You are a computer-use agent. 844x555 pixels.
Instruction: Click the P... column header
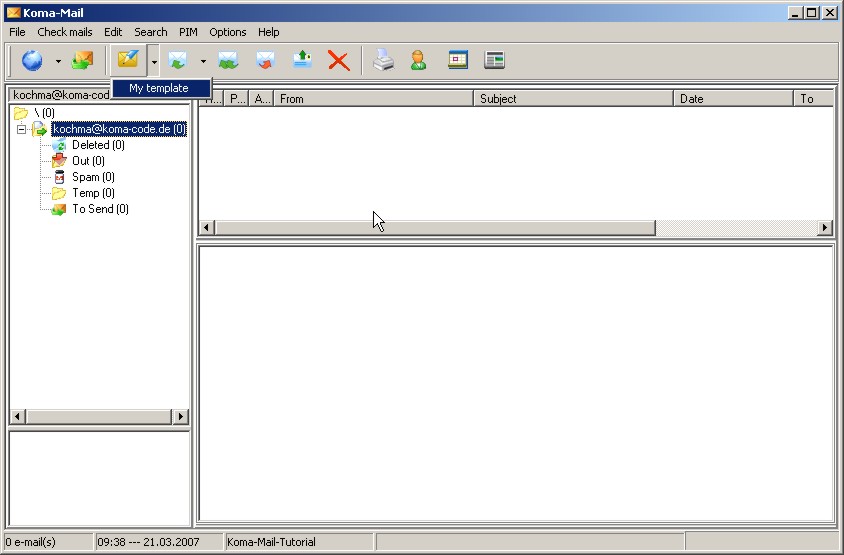coord(236,99)
